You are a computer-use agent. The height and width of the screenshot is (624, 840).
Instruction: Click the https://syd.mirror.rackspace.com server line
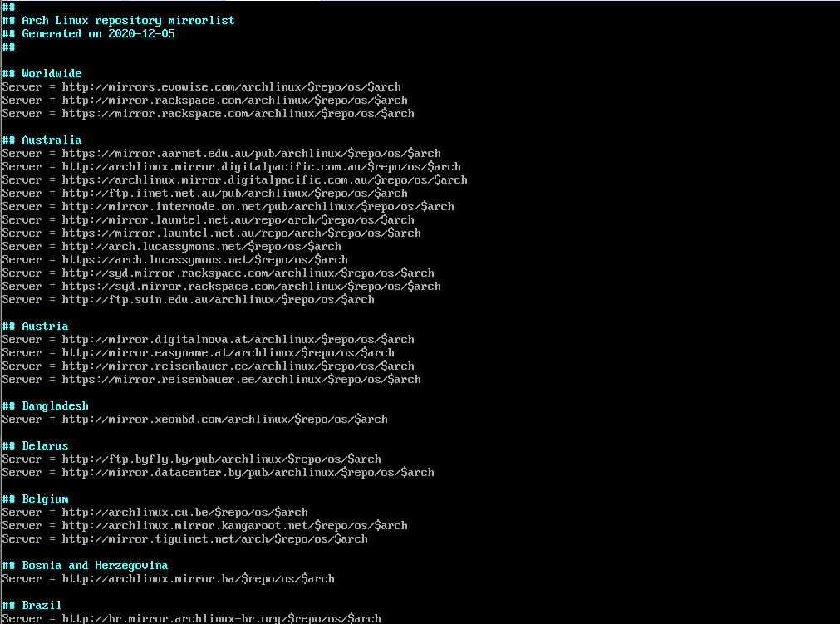[221, 286]
